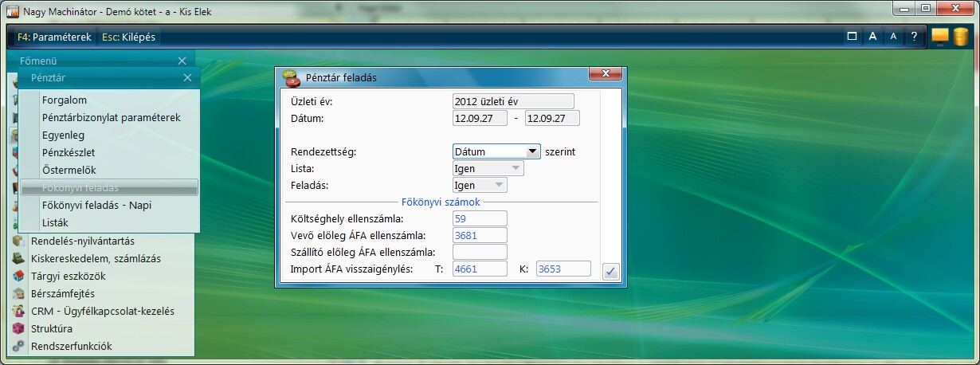Click empty Szállító előleg ÁFA ellenszámla field
Image resolution: width=980 pixels, height=365 pixels.
coord(479,252)
